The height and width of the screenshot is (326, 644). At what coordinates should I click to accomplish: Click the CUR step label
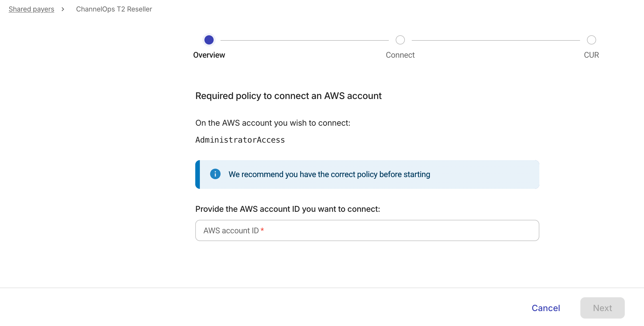click(x=591, y=55)
